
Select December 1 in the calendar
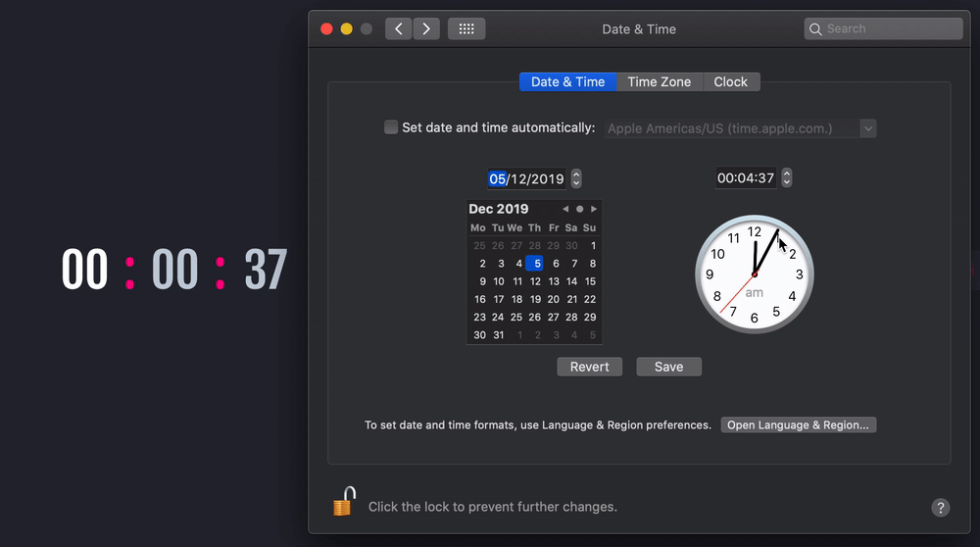tap(593, 246)
